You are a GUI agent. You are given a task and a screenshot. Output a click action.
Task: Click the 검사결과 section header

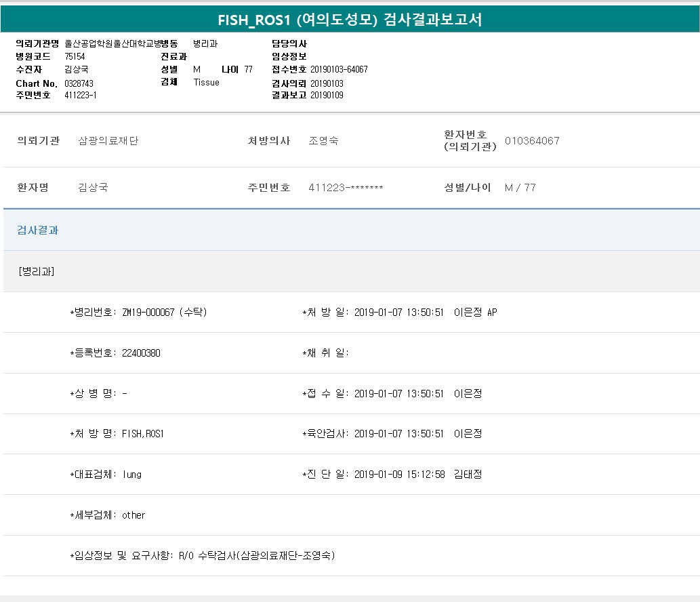[x=38, y=230]
